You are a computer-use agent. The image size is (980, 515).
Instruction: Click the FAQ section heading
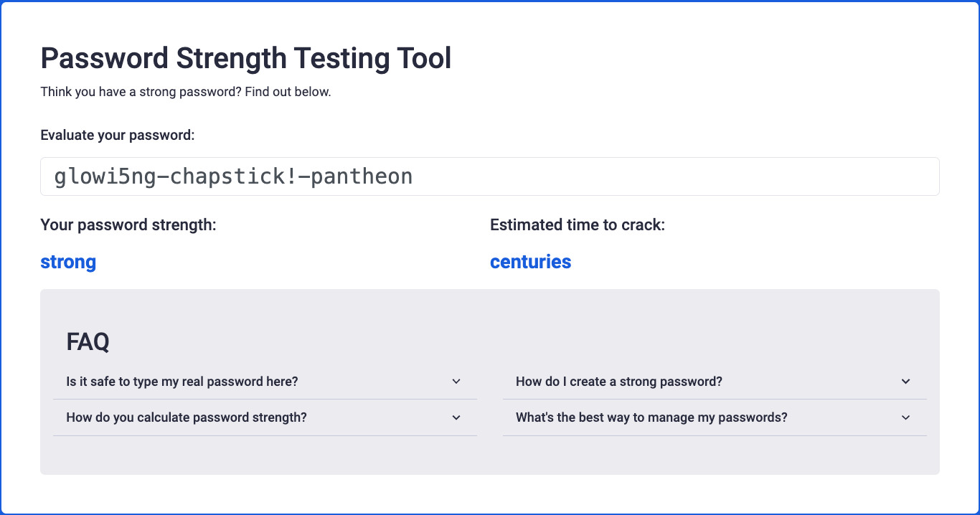point(87,341)
